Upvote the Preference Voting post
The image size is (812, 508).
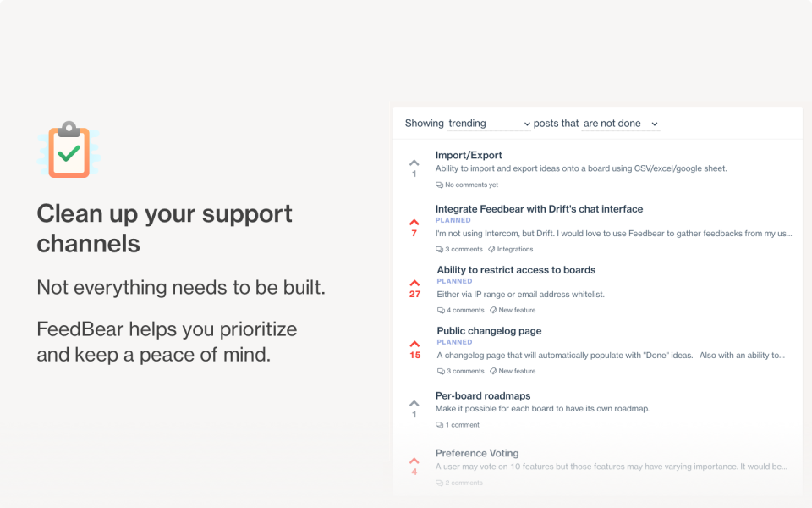point(414,461)
